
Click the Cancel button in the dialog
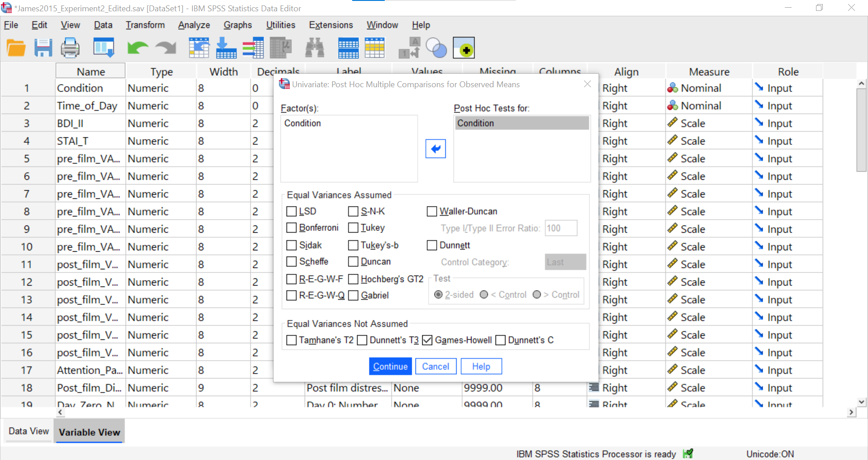tap(436, 366)
